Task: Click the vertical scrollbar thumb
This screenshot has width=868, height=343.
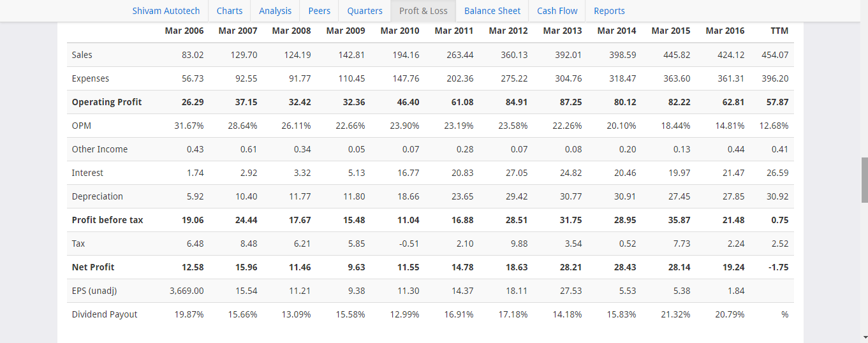Action: (864, 180)
